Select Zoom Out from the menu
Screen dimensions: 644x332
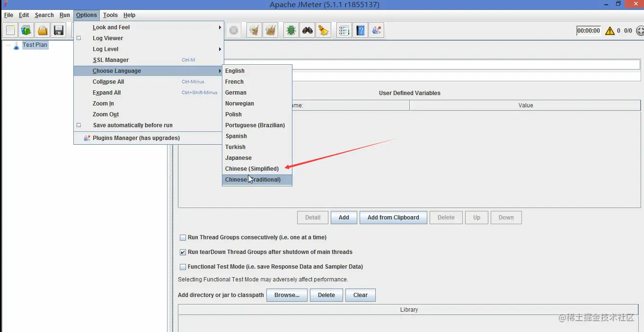148,114
